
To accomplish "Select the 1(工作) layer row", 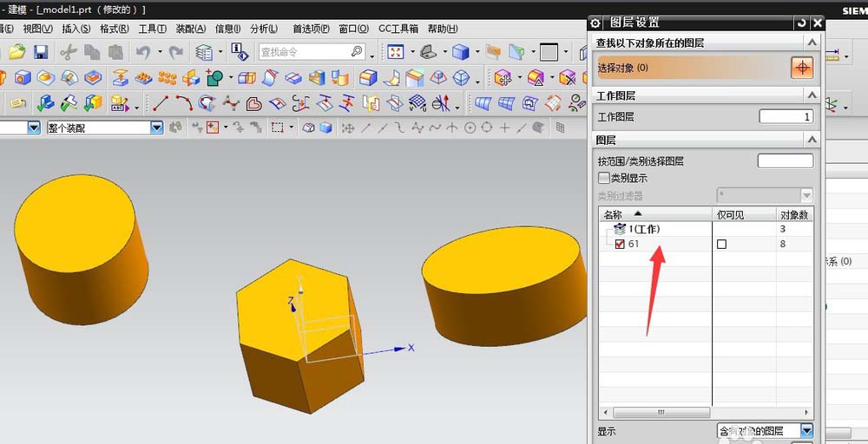I will tap(706, 229).
